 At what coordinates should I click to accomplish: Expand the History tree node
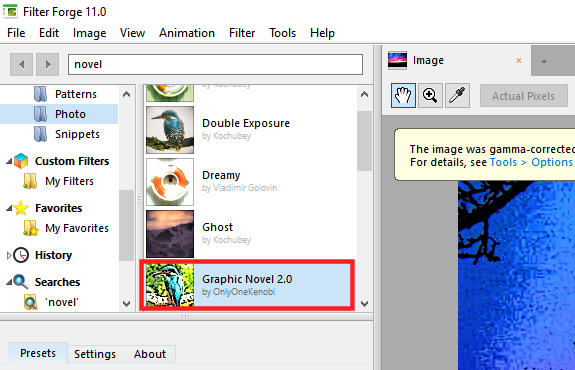[9, 255]
